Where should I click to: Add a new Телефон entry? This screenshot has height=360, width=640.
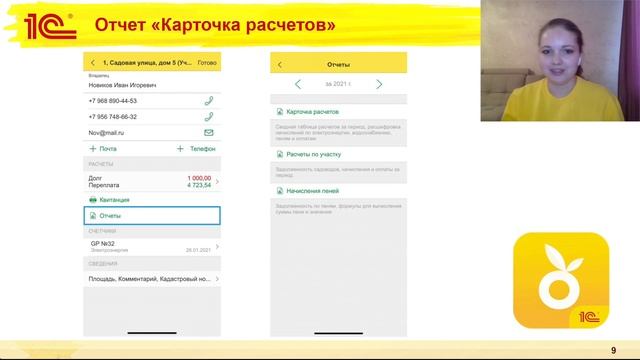[x=196, y=149]
